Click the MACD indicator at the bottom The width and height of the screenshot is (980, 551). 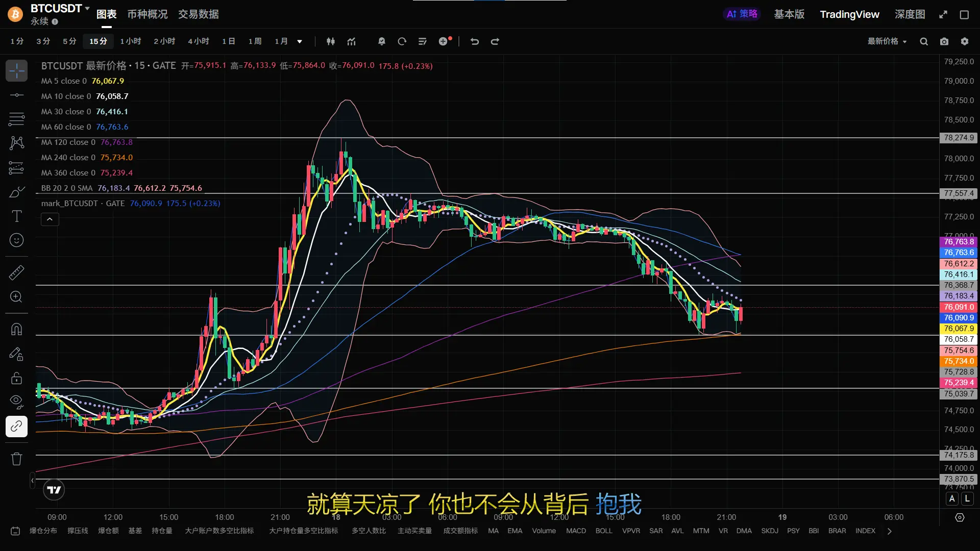pyautogui.click(x=576, y=531)
